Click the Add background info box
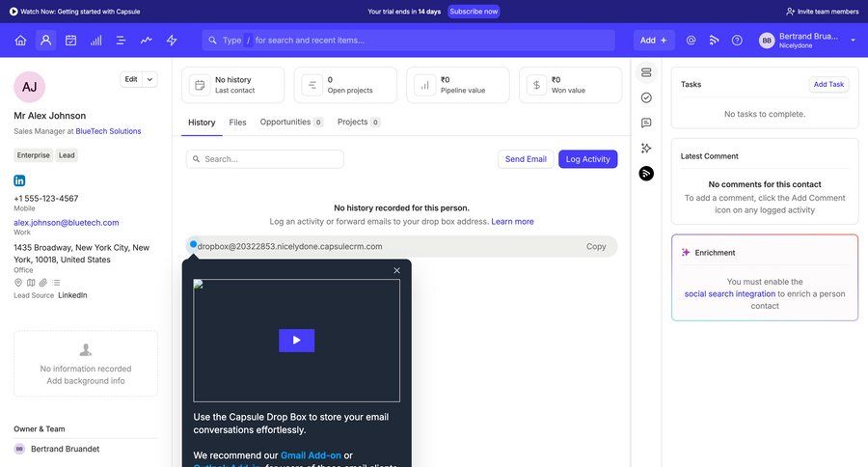Viewport: 868px width, 467px height. click(x=86, y=364)
